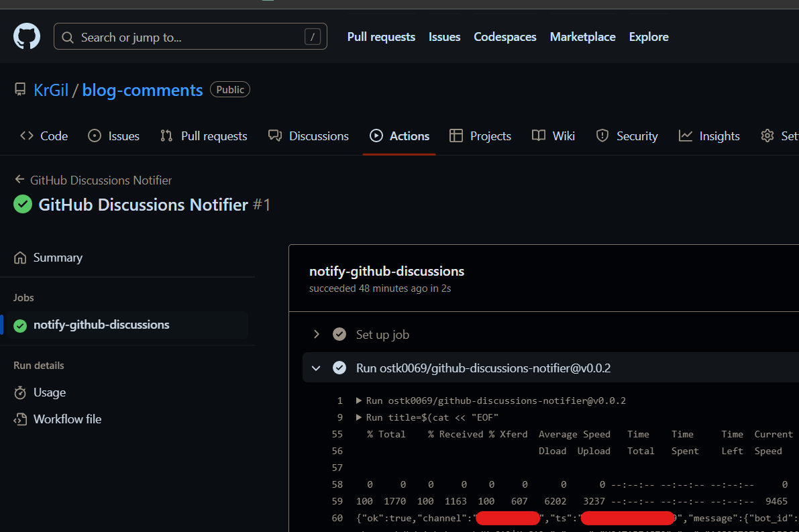Image resolution: width=799 pixels, height=532 pixels.
Task: Click the back arrow beside GitHub Discussions Notifier
Action: (19, 179)
